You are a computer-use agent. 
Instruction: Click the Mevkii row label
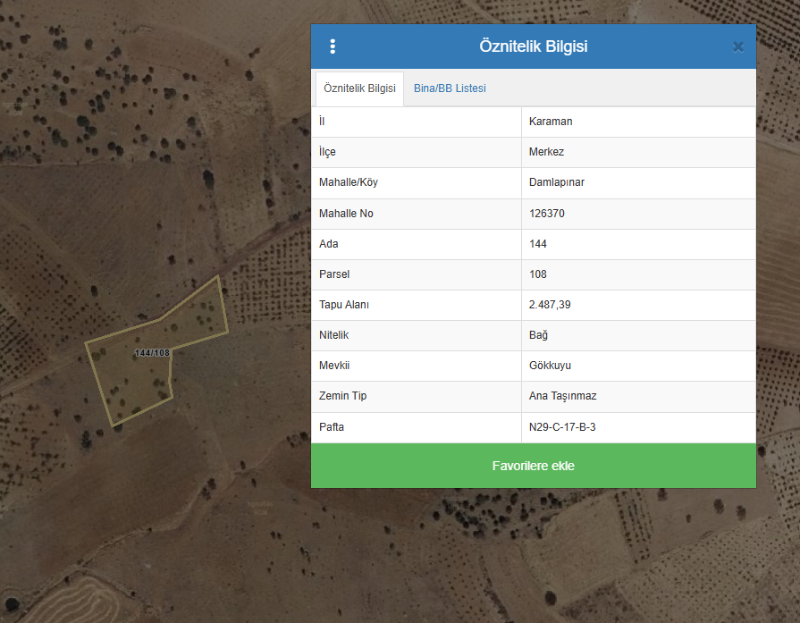coord(334,365)
